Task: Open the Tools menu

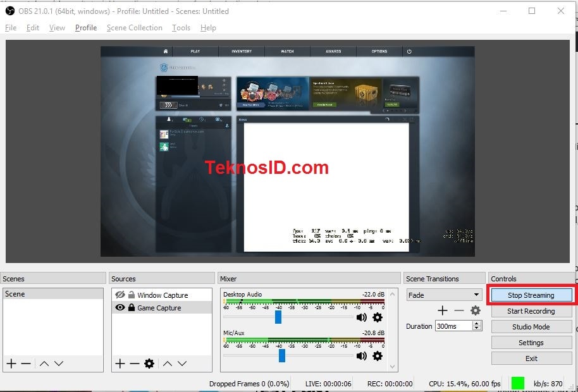Action: point(181,28)
